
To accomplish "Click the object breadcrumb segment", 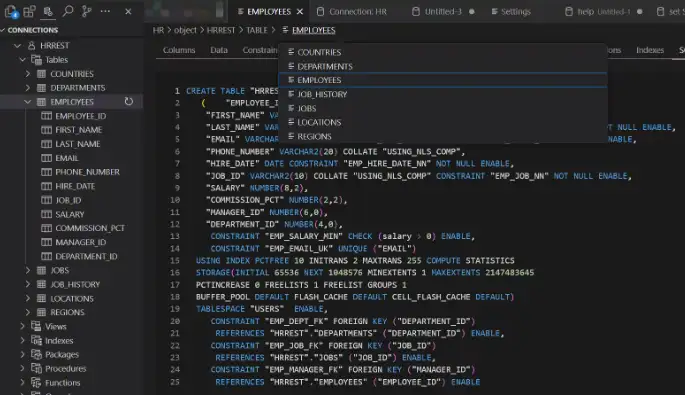I will pyautogui.click(x=185, y=30).
